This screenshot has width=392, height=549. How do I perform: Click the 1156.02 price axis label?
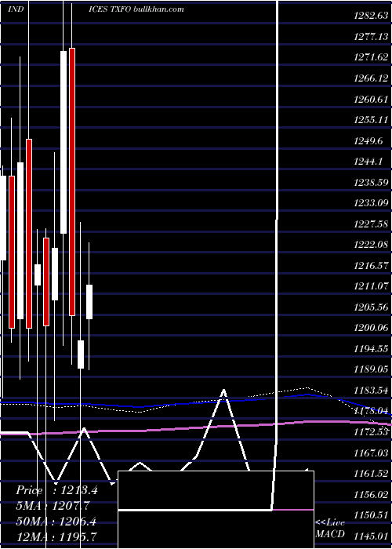372,495
